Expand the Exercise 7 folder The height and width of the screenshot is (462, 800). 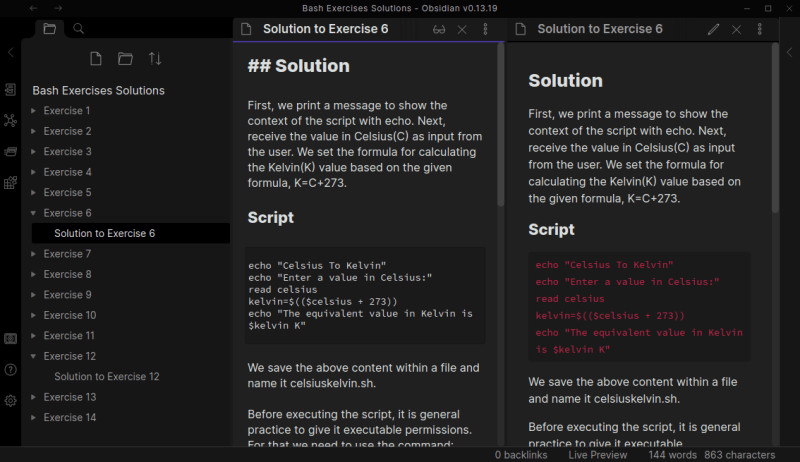point(66,254)
